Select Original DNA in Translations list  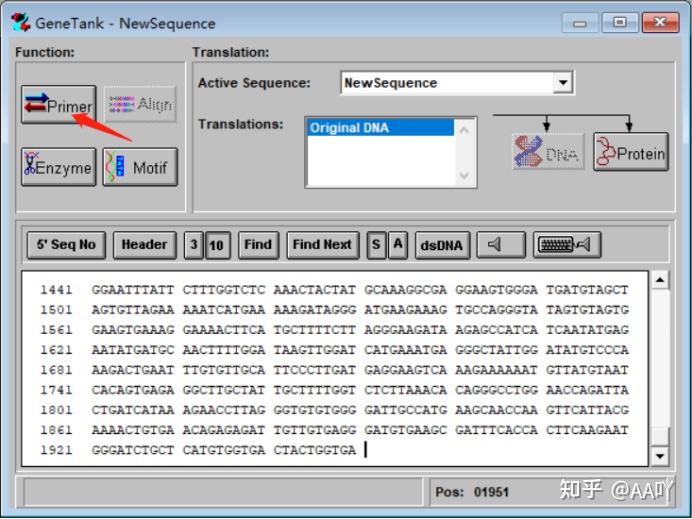[380, 128]
